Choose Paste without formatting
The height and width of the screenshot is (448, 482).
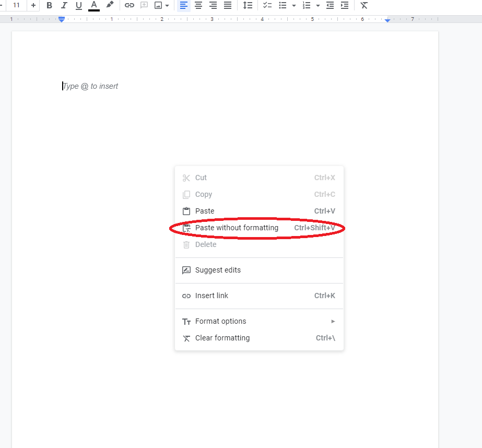[x=259, y=228]
